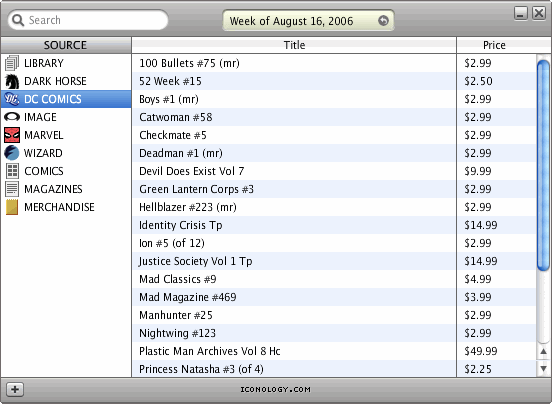Click the Magazines lined page icon
The image size is (552, 404).
click(x=12, y=189)
